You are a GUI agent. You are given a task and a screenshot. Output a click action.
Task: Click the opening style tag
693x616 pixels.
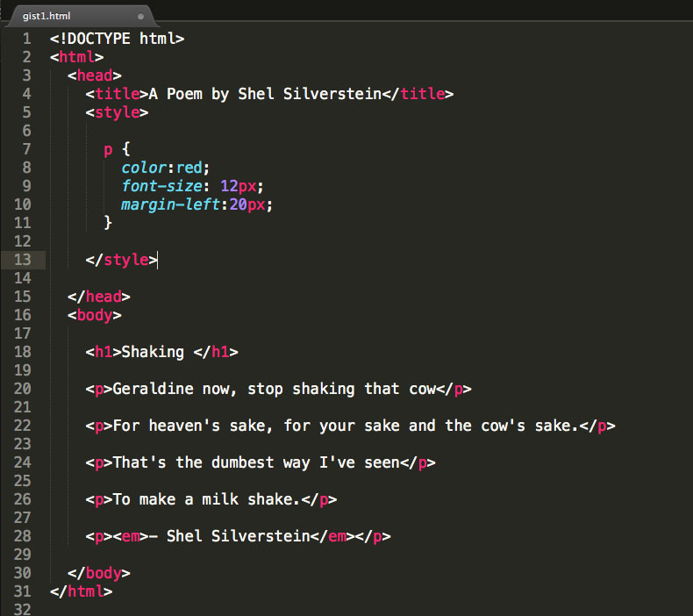[x=118, y=113]
